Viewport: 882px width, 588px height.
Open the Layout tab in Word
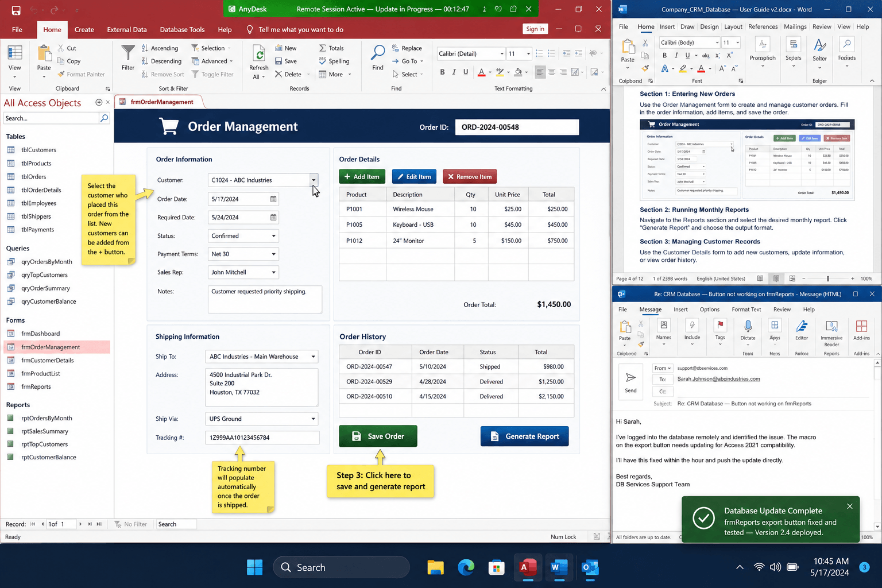[x=733, y=26]
